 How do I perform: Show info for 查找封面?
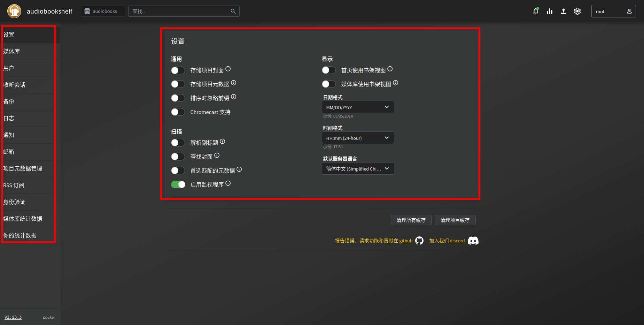217,155
